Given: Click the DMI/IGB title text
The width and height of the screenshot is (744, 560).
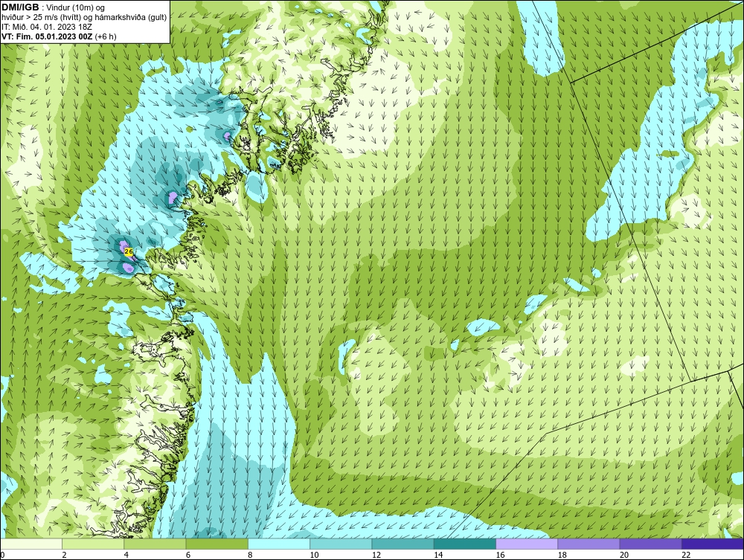Looking at the screenshot, I should tap(20, 7).
